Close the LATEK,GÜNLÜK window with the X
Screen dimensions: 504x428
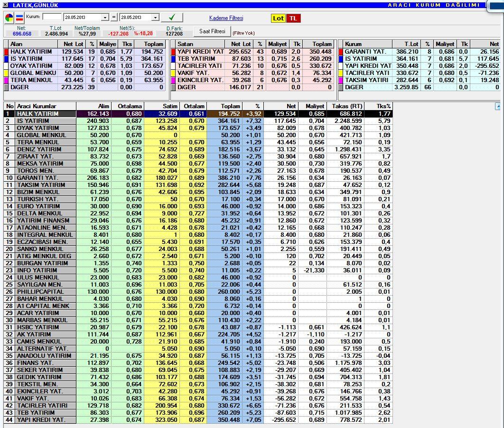pyautogui.click(x=5, y=5)
